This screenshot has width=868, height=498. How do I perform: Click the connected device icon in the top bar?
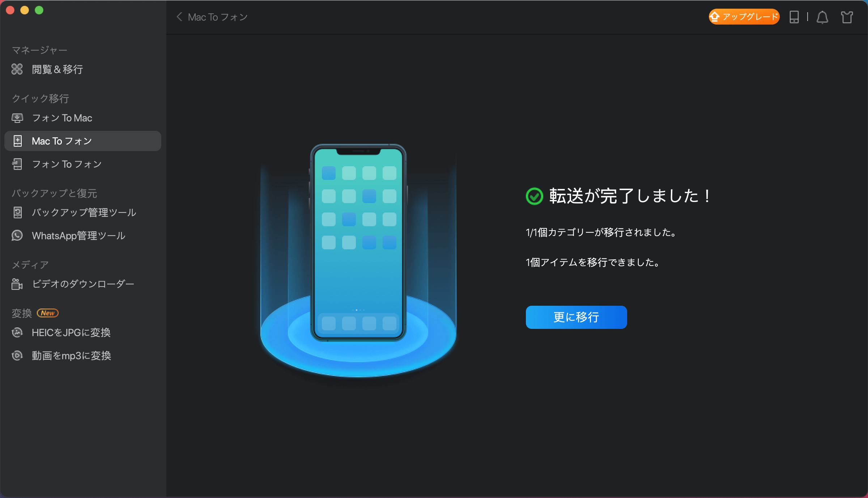794,17
